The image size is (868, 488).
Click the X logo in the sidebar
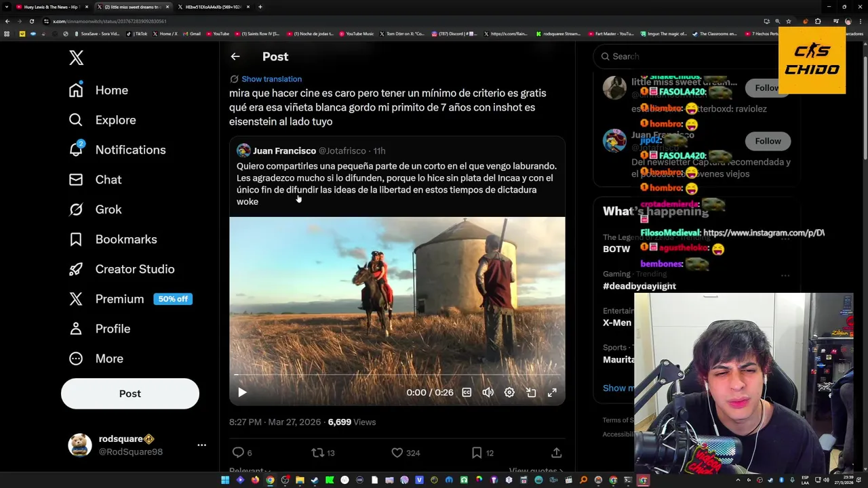tap(76, 58)
